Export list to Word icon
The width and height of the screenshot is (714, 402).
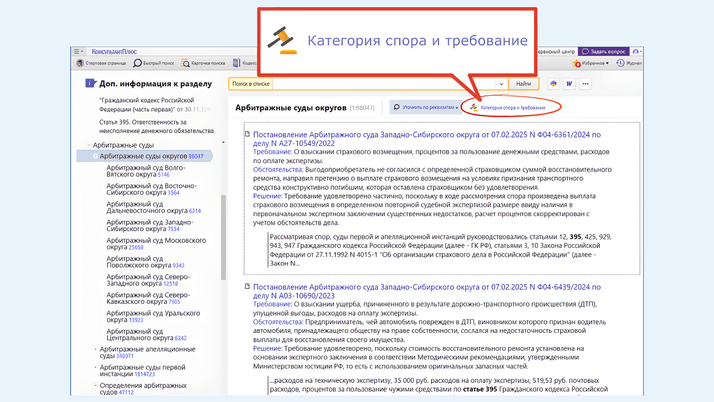(569, 84)
